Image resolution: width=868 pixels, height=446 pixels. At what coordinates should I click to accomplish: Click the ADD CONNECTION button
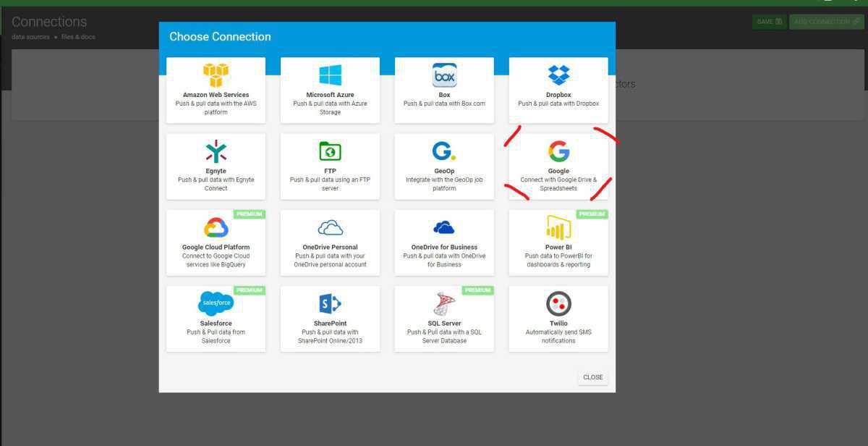point(826,22)
